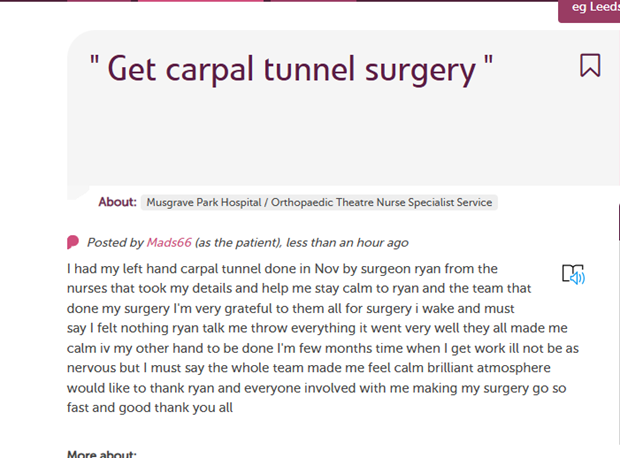Click the 'About:' label
The height and width of the screenshot is (458, 620).
tap(117, 202)
